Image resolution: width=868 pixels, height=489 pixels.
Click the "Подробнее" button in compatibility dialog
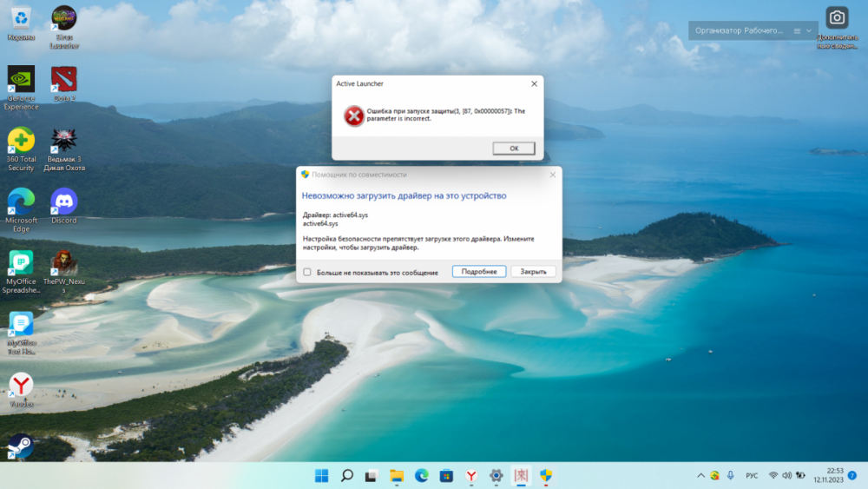point(478,272)
